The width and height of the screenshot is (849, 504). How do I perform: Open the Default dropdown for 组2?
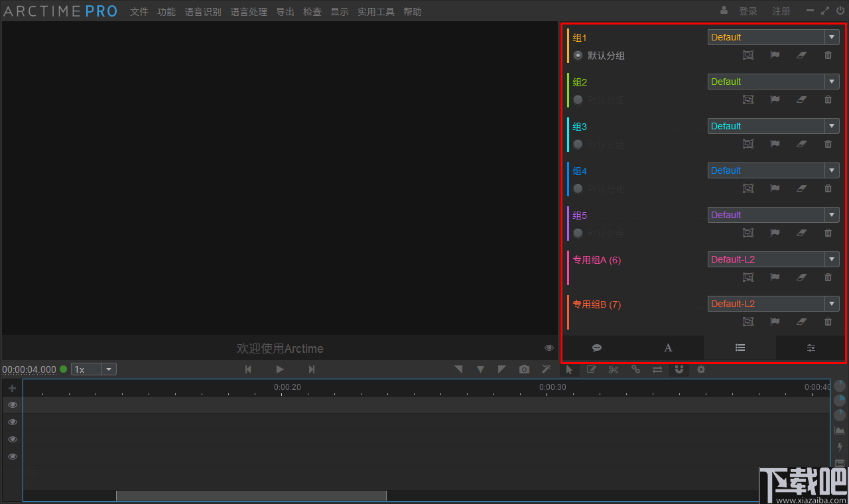pos(831,81)
